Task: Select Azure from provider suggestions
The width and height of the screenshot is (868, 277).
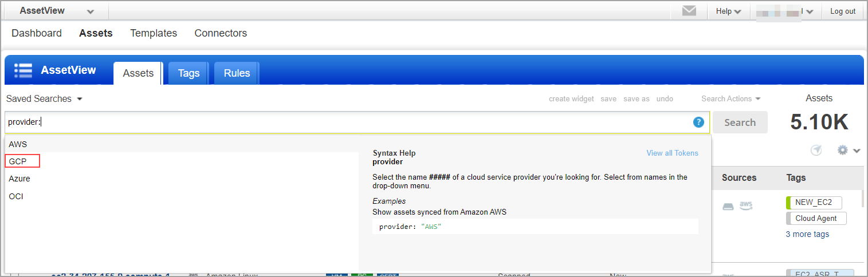Action: point(182,179)
